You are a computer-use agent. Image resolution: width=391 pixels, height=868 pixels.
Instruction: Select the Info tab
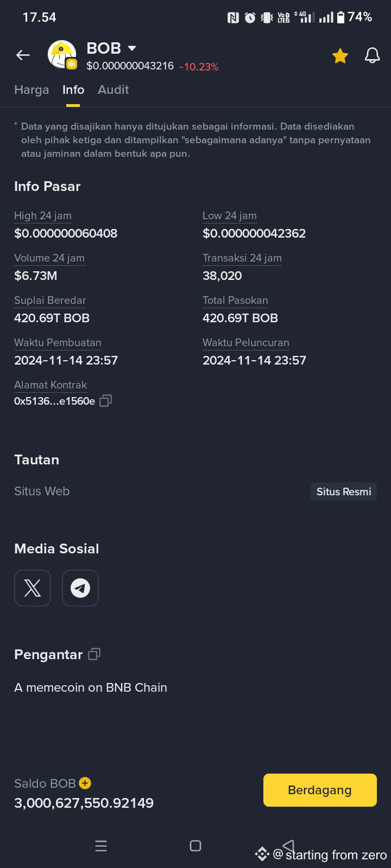point(73,90)
